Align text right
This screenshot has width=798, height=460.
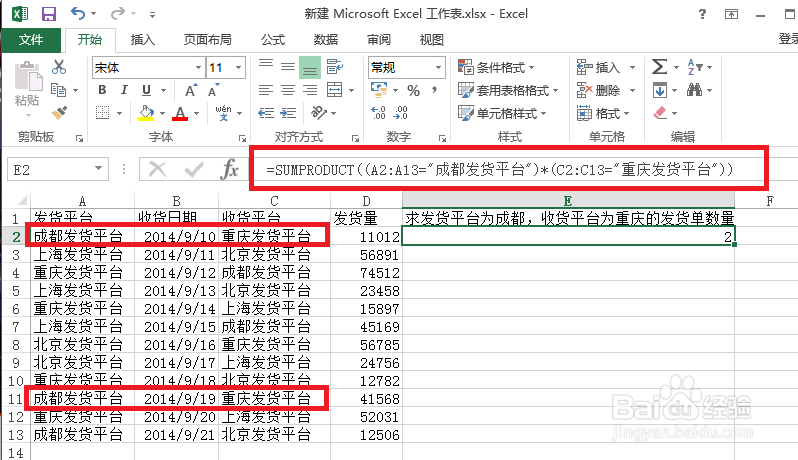coord(310,91)
